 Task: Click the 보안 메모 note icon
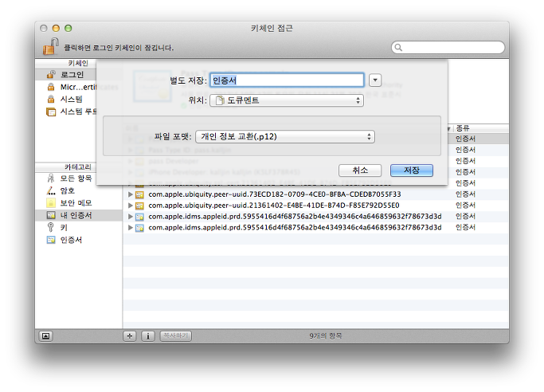[51, 203]
